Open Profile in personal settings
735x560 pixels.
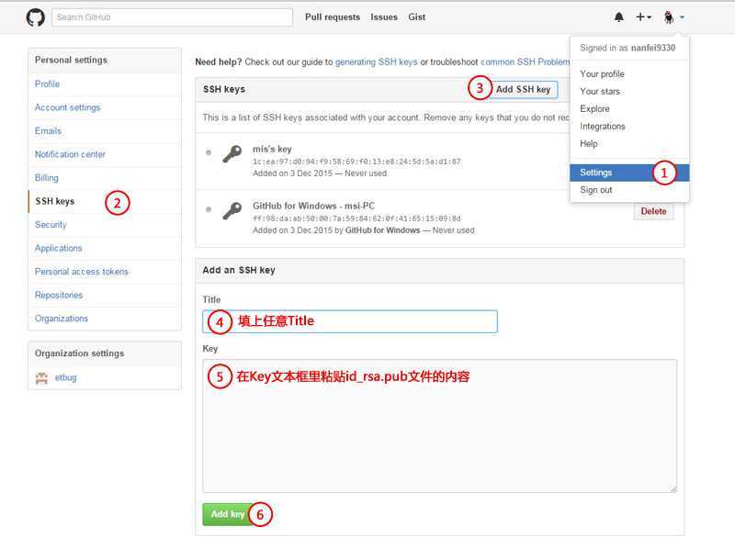(105, 84)
